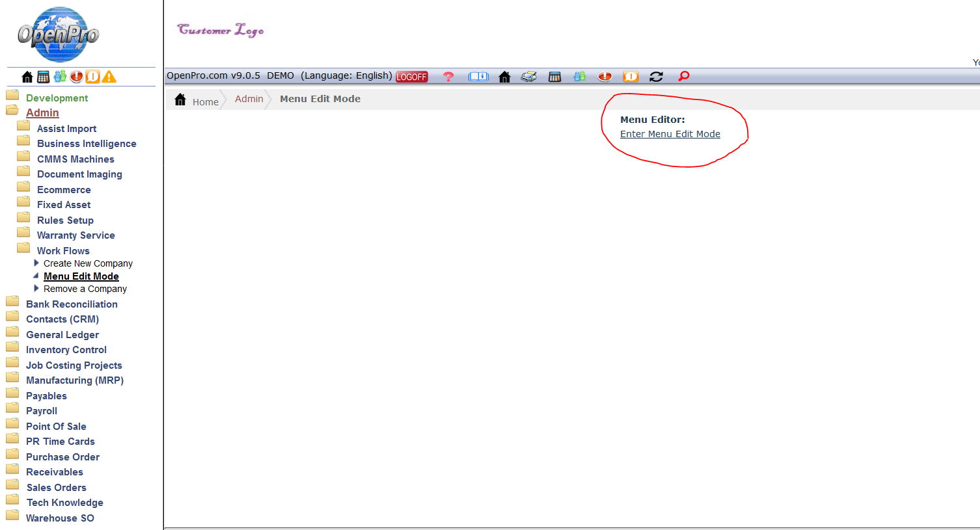Click the Enter Menu Edit Mode link
Viewport: 980px width, 530px height.
670,134
